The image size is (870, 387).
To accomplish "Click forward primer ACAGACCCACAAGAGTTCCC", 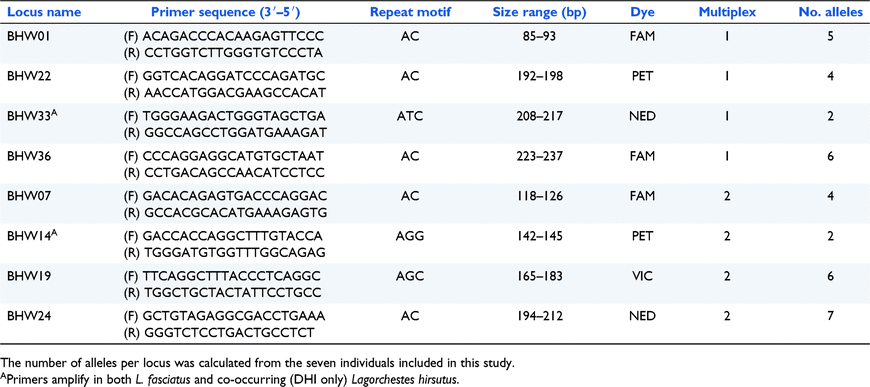I will (224, 36).
